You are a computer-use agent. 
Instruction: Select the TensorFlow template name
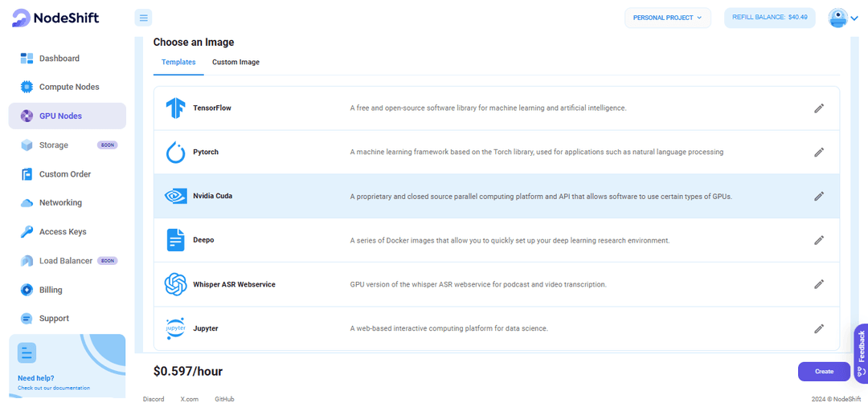pyautogui.click(x=212, y=108)
